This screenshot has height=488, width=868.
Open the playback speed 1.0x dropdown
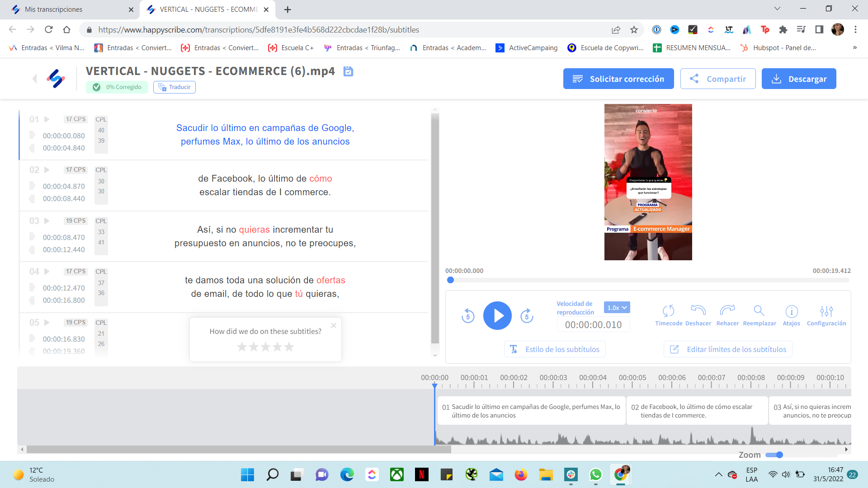tap(617, 307)
